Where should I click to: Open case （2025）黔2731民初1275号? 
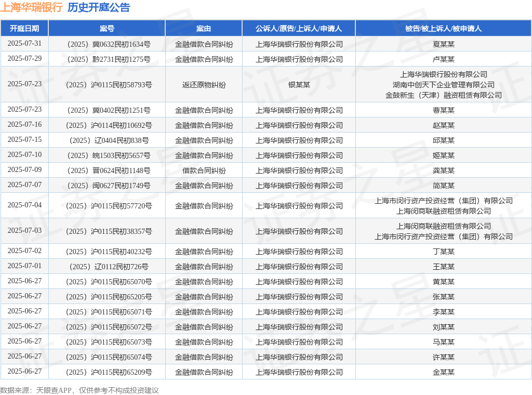tap(107, 59)
